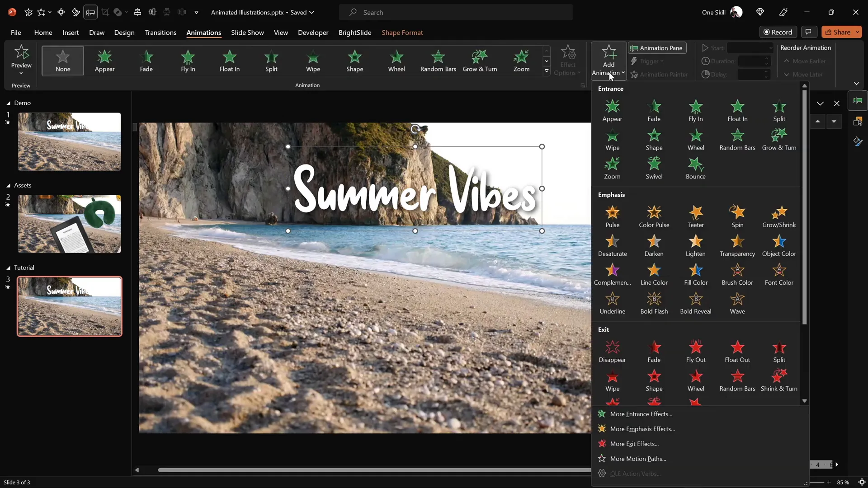The height and width of the screenshot is (488, 868).
Task: Open the Preview dropdown arrow
Action: (21, 73)
